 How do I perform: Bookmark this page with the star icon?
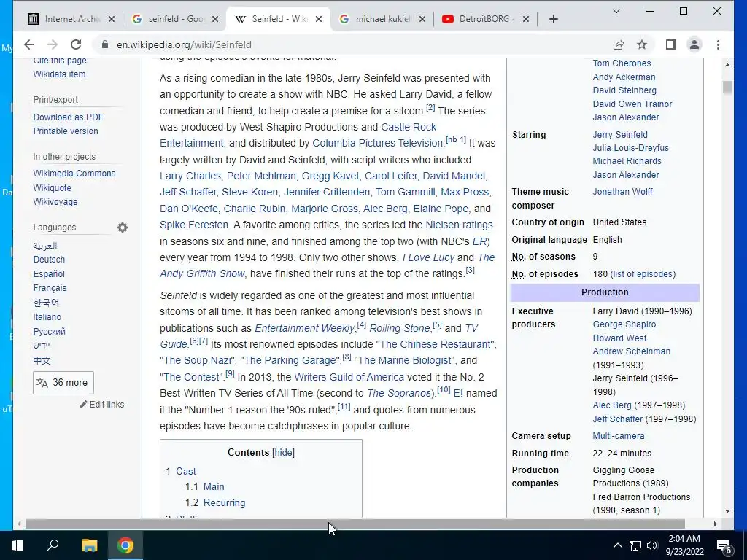pos(642,44)
